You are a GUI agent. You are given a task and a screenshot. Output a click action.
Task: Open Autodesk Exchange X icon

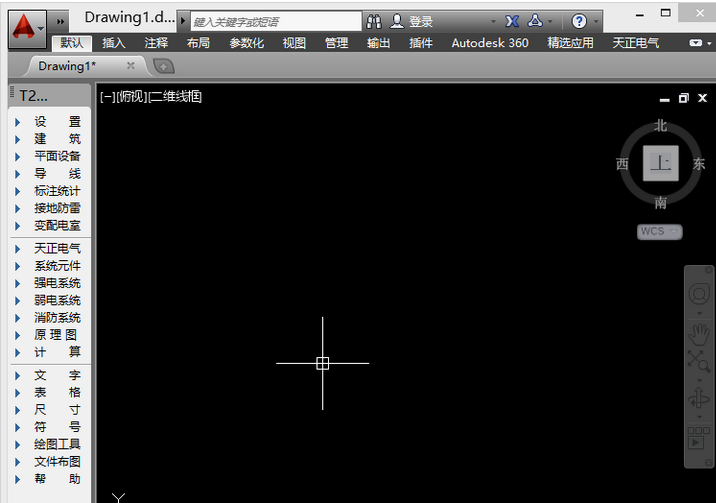coord(512,21)
